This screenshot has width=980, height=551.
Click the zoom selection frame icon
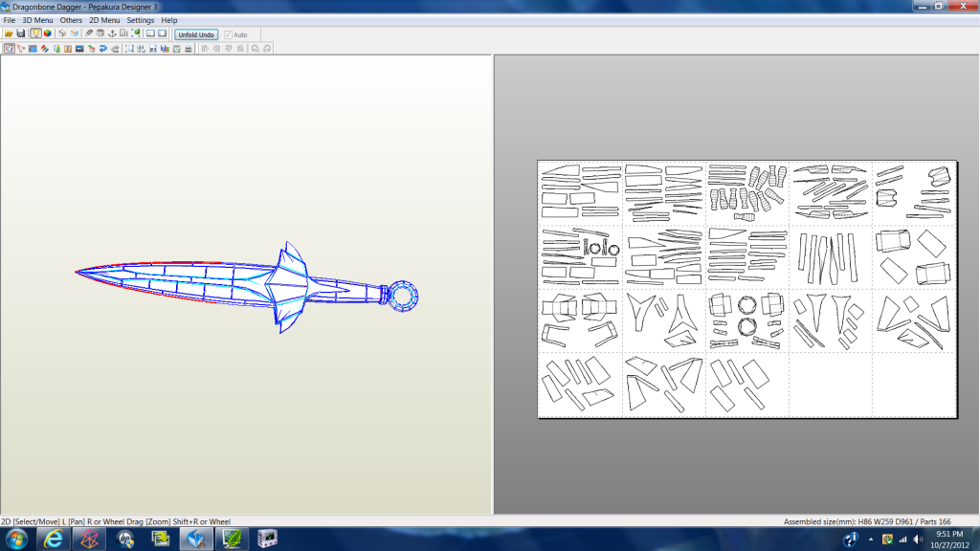click(129, 49)
